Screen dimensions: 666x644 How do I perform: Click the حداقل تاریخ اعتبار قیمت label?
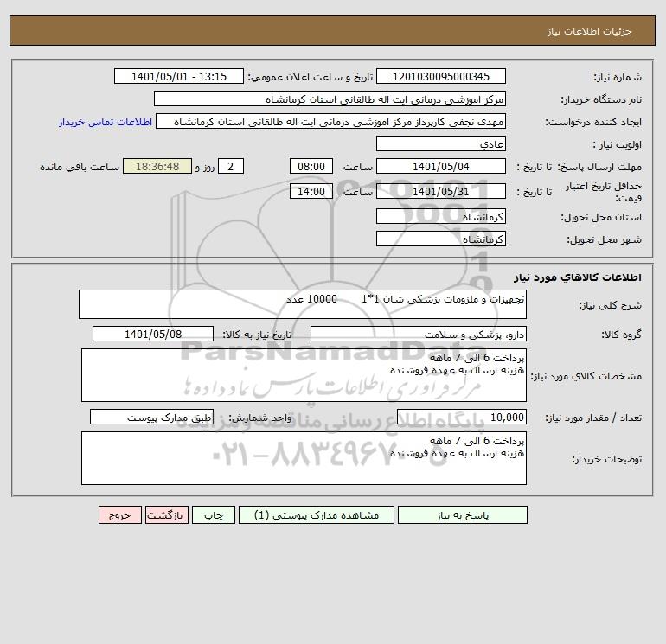point(604,192)
